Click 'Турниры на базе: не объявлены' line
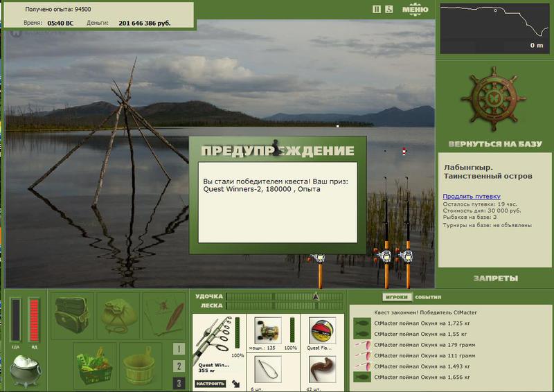 pos(488,225)
